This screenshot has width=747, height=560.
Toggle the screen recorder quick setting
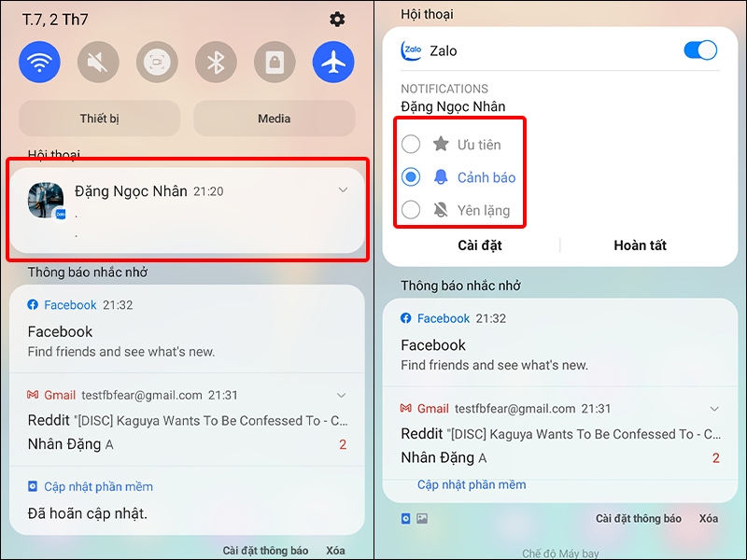(157, 62)
